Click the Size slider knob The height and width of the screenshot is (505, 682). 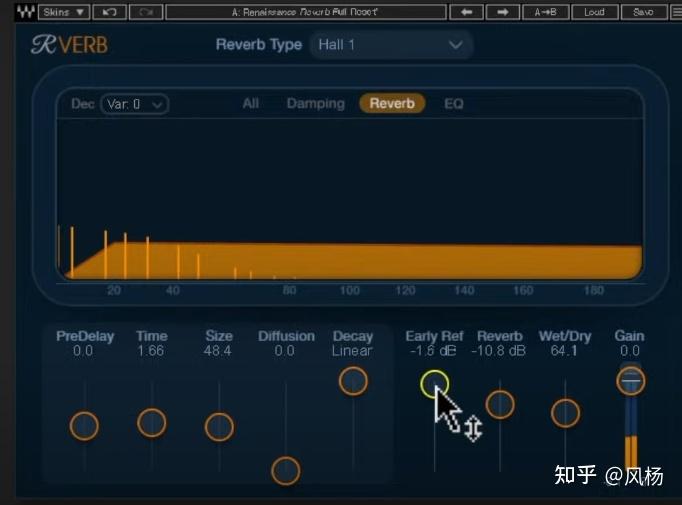click(x=219, y=427)
